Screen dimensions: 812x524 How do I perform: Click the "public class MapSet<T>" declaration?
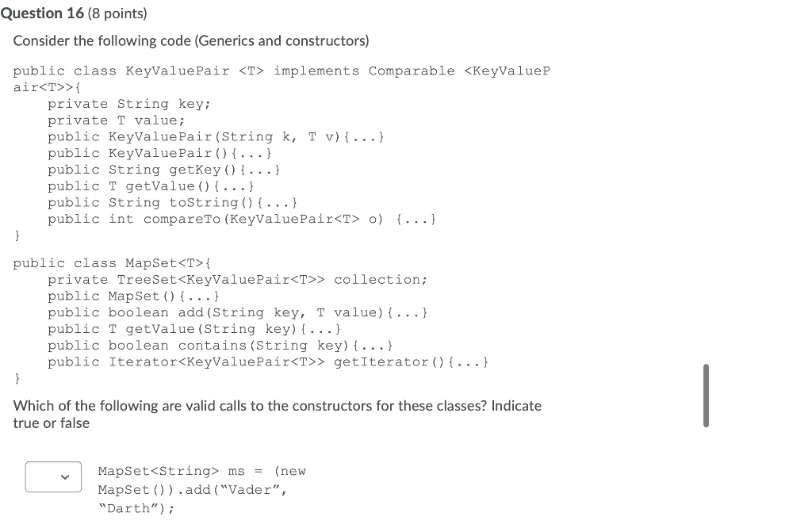click(112, 263)
